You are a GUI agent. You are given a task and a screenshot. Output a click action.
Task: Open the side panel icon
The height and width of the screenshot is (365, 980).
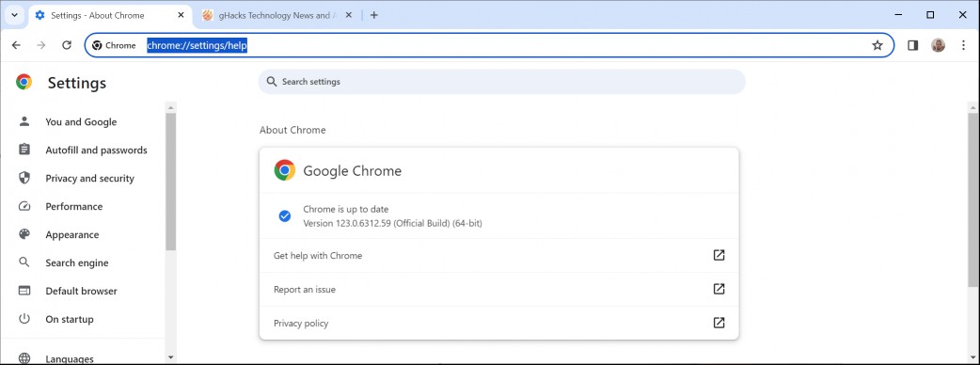point(912,45)
